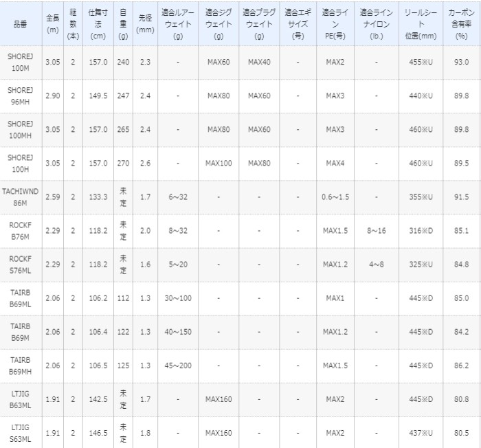Select the 316※D reel seat position
This screenshot has height=448, width=481.
(420, 230)
